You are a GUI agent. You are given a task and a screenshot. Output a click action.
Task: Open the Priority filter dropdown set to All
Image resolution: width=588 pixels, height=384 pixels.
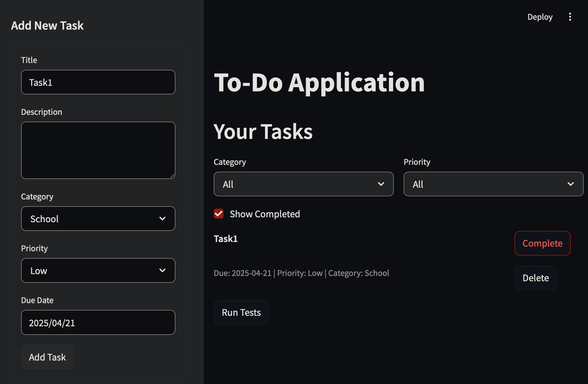[493, 184]
